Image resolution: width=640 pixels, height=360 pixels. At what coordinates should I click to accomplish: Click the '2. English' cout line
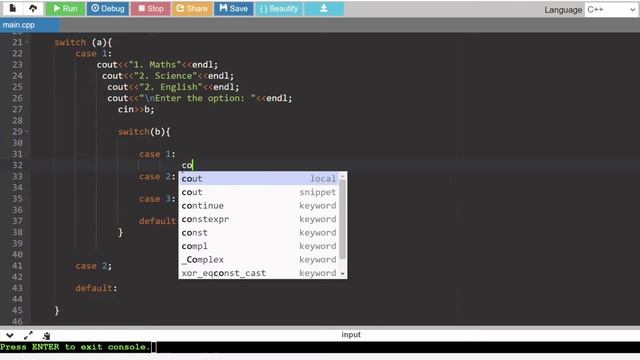tap(173, 87)
